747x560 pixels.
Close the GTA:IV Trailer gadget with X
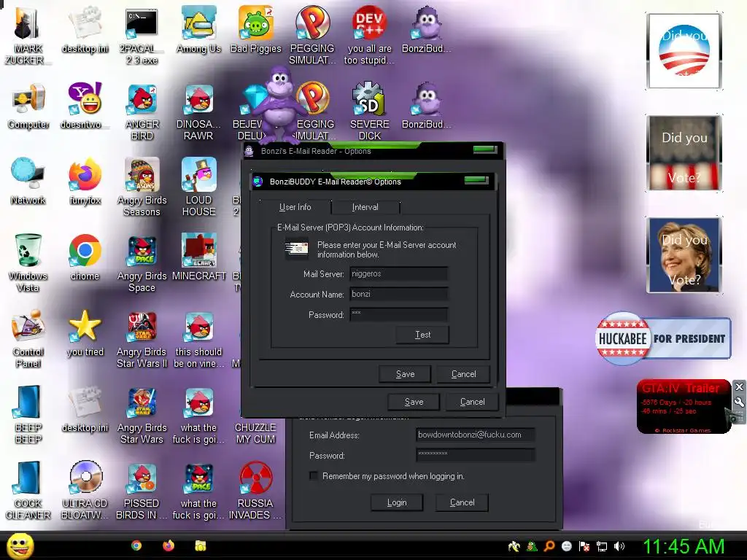pyautogui.click(x=739, y=386)
